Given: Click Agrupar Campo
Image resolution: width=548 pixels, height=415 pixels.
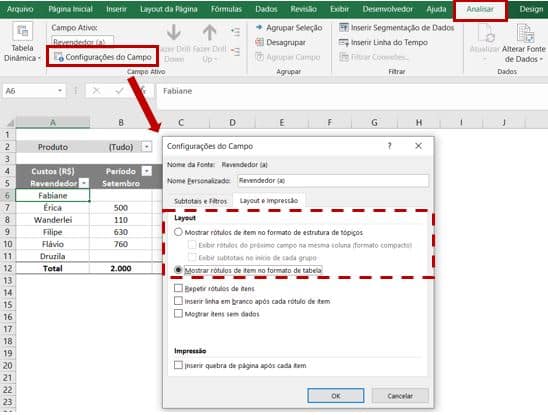Looking at the screenshot, I should [288, 57].
